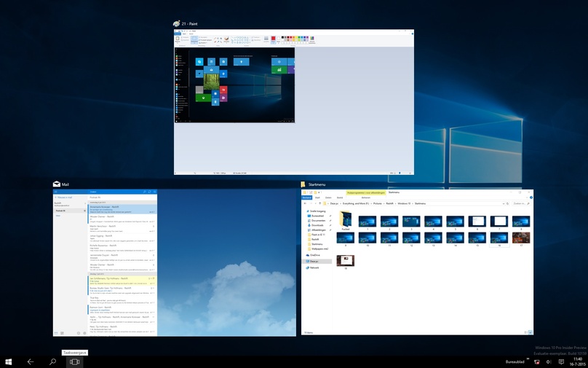
Task: Switch Explorer to details view toggle
Action: point(525,332)
